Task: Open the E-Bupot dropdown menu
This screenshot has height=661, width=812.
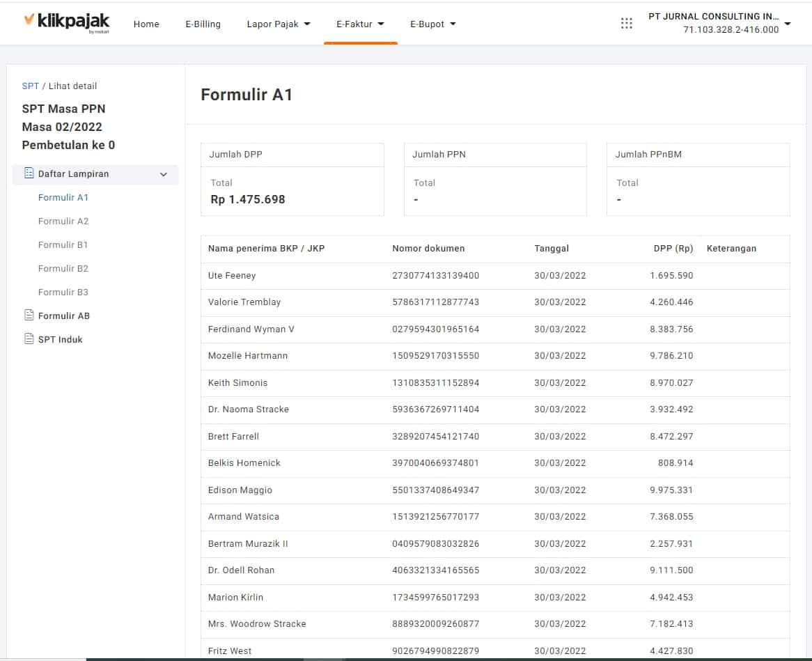Action: point(432,24)
